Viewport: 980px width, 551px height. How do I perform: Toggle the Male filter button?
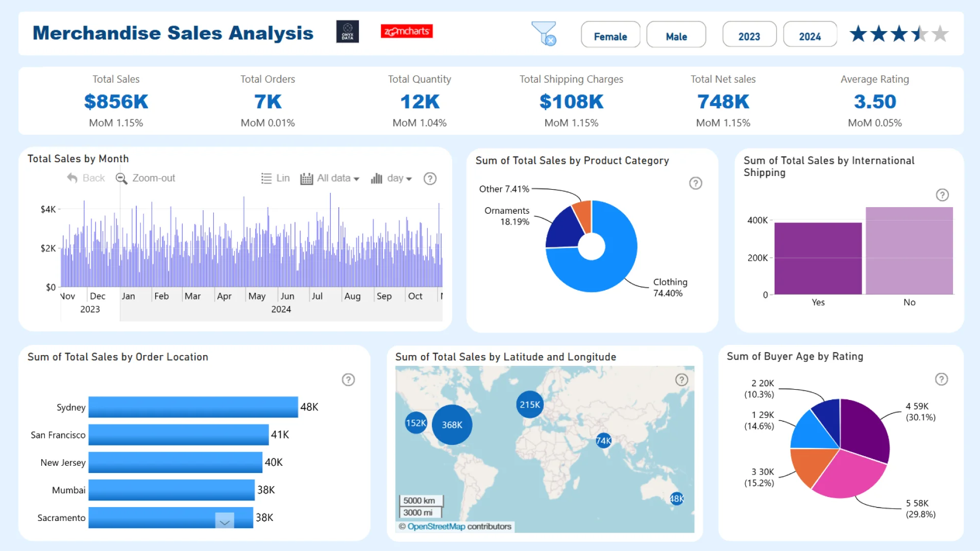coord(676,35)
